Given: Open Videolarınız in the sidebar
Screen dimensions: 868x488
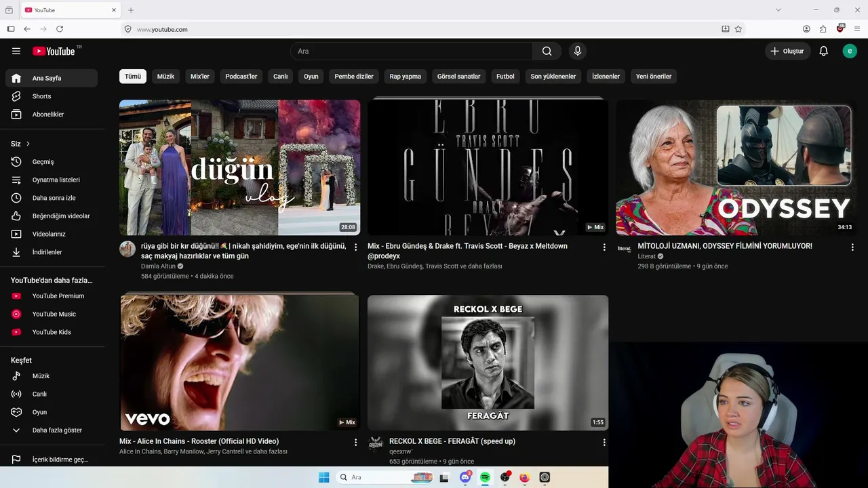Looking at the screenshot, I should 52,234.
